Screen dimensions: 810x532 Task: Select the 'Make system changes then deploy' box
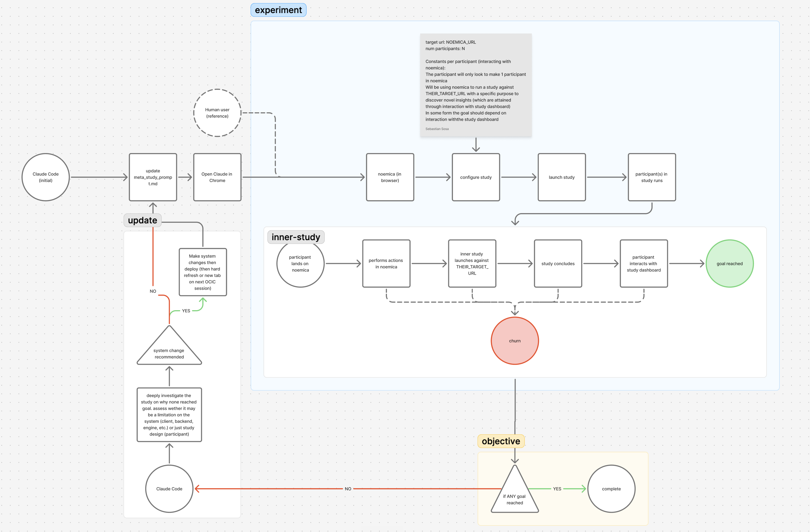202,272
